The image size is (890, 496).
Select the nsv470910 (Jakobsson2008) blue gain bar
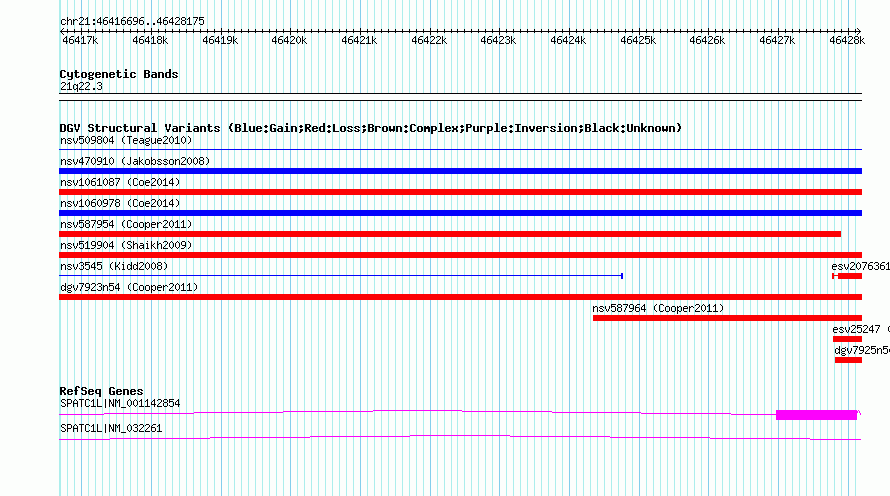pyautogui.click(x=460, y=171)
